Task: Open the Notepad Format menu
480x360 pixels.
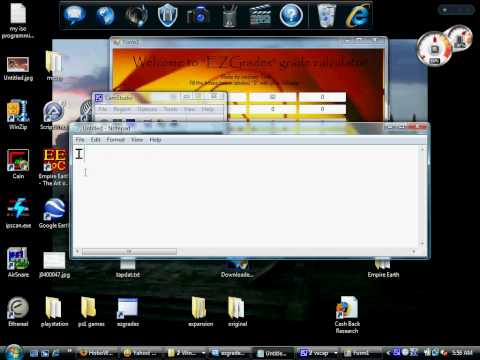Action: point(116,140)
